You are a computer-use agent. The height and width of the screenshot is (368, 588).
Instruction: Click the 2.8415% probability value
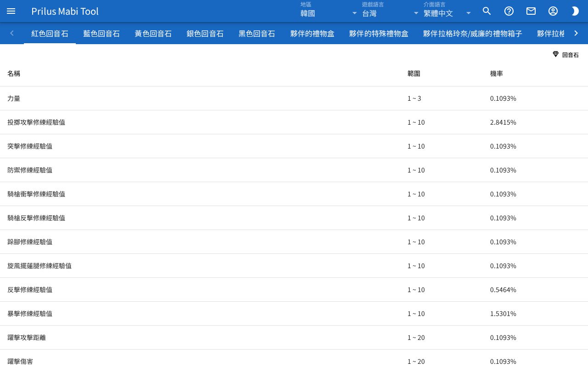503,122
